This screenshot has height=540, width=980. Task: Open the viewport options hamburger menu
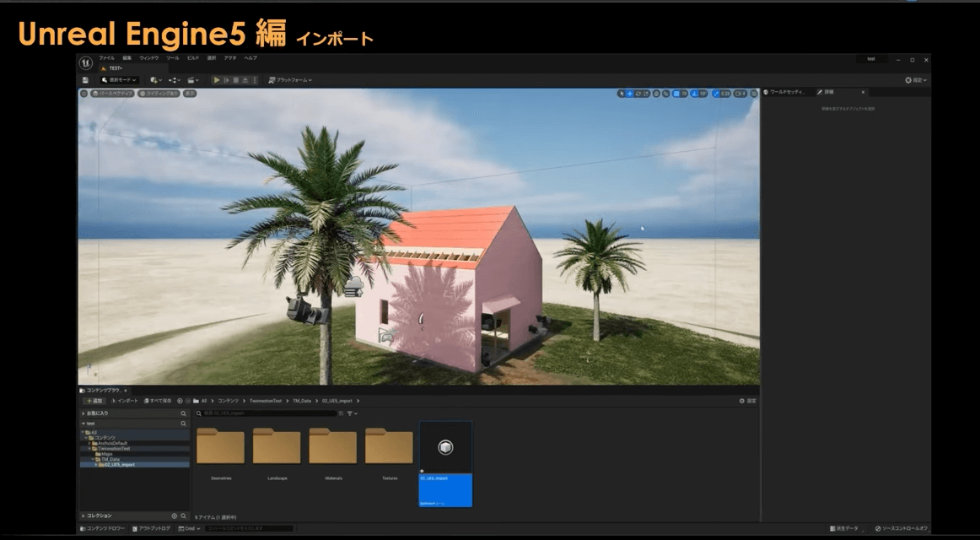[83, 94]
